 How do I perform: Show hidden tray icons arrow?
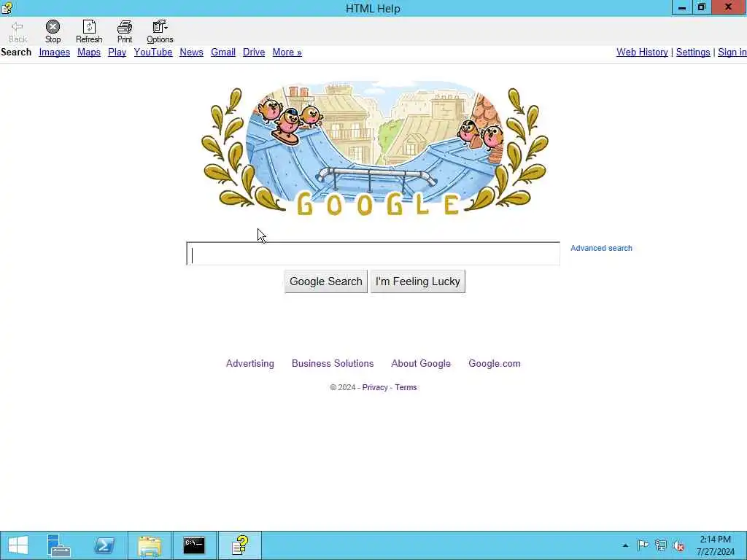[625, 545]
